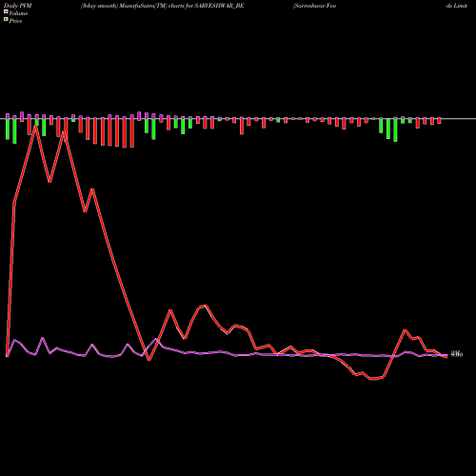Click the Volume legend color swatch
476x476 pixels.
click(6, 11)
